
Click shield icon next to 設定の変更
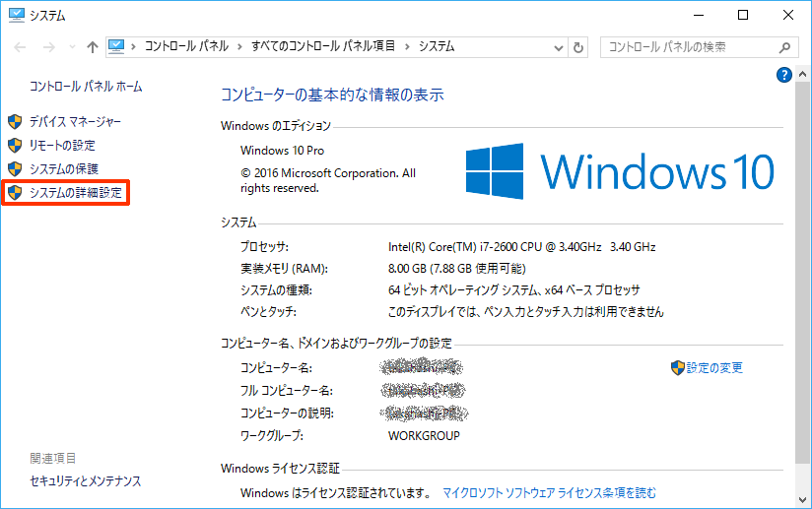[677, 368]
